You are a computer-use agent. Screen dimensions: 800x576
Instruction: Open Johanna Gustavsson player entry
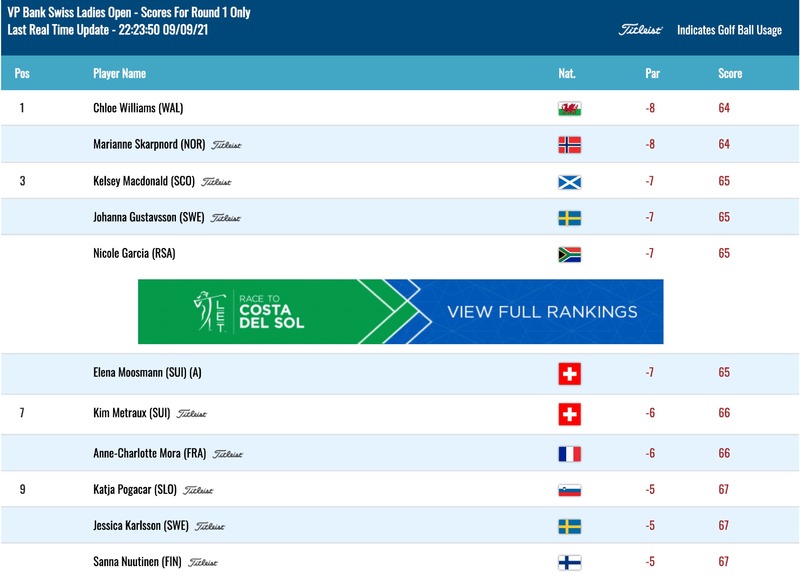(148, 217)
